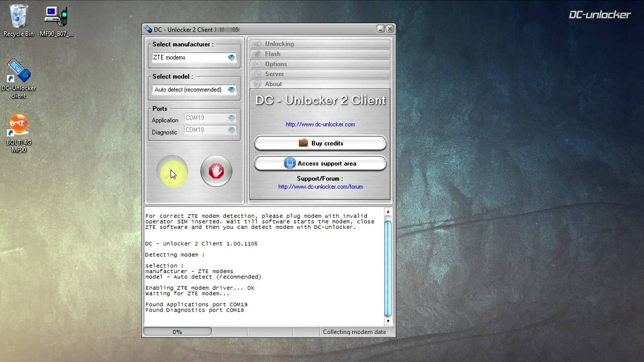Click the detect modem magnifier button
Screen dimensions: 644x362
(172, 171)
